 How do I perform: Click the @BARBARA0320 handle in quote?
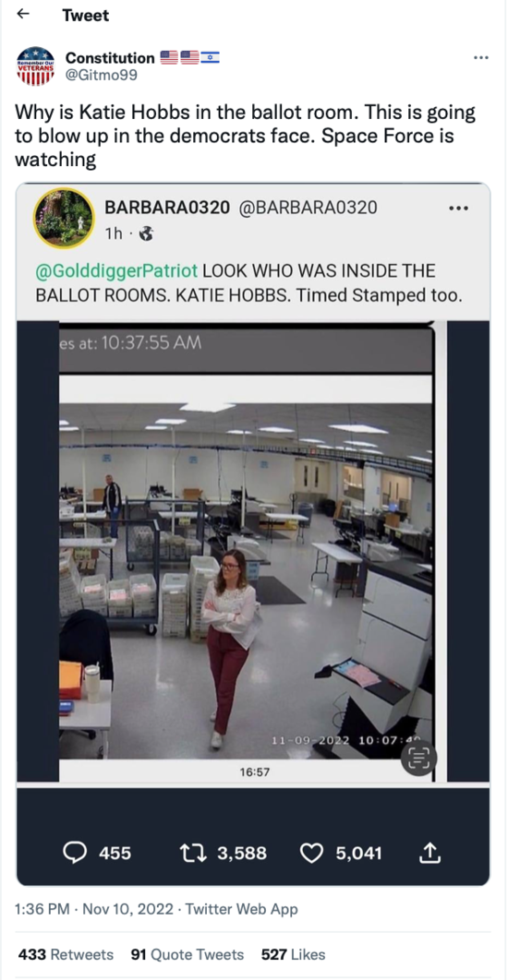coord(307,208)
